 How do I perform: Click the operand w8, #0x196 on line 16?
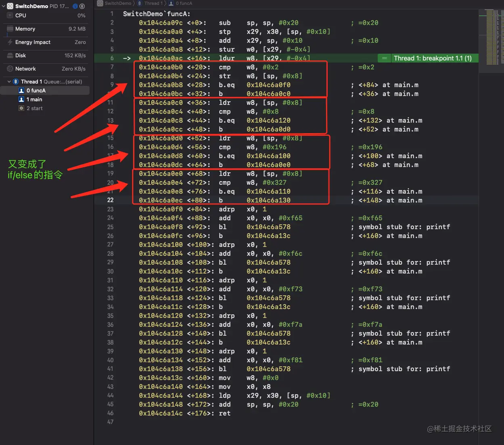click(x=266, y=147)
